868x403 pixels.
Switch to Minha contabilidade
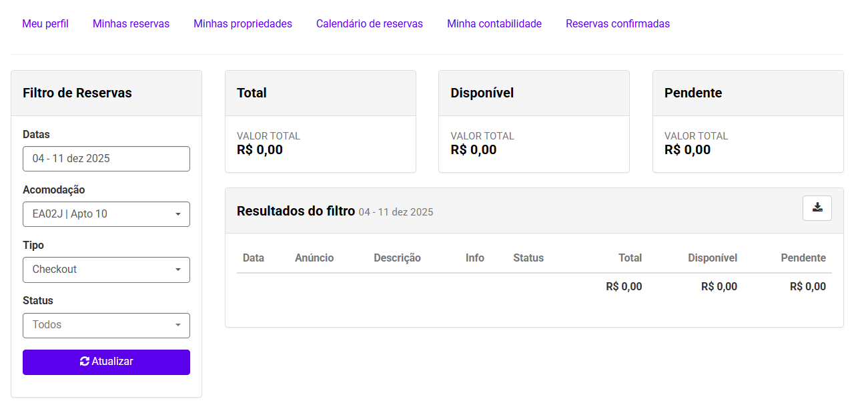494,24
